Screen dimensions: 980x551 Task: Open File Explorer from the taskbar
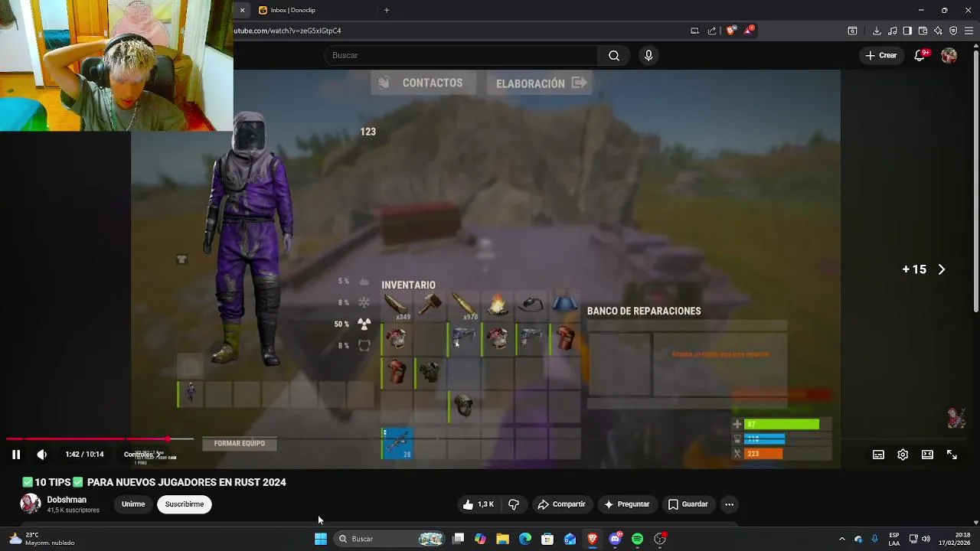pos(502,539)
